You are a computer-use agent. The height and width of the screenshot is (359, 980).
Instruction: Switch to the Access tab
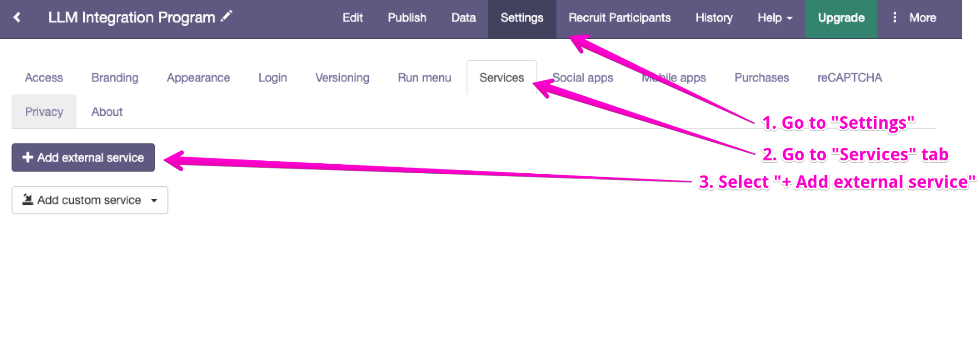tap(44, 78)
